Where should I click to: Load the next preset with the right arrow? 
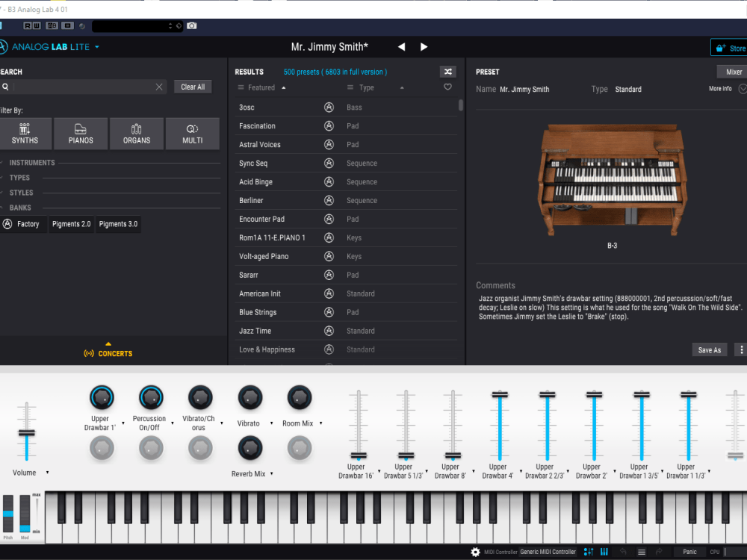coord(424,46)
